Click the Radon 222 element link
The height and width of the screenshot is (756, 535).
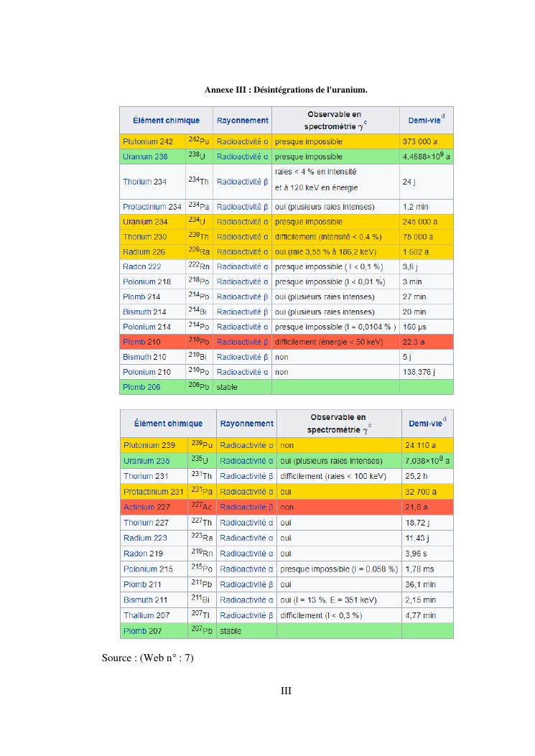[141, 266]
